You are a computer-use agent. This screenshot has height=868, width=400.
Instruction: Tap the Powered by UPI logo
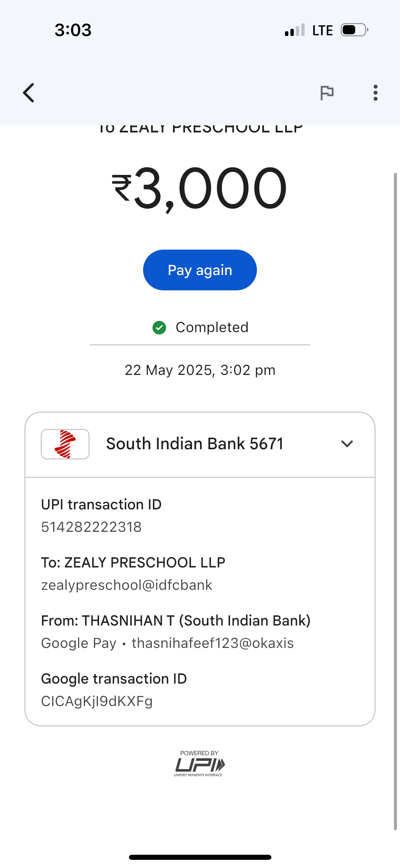199,763
